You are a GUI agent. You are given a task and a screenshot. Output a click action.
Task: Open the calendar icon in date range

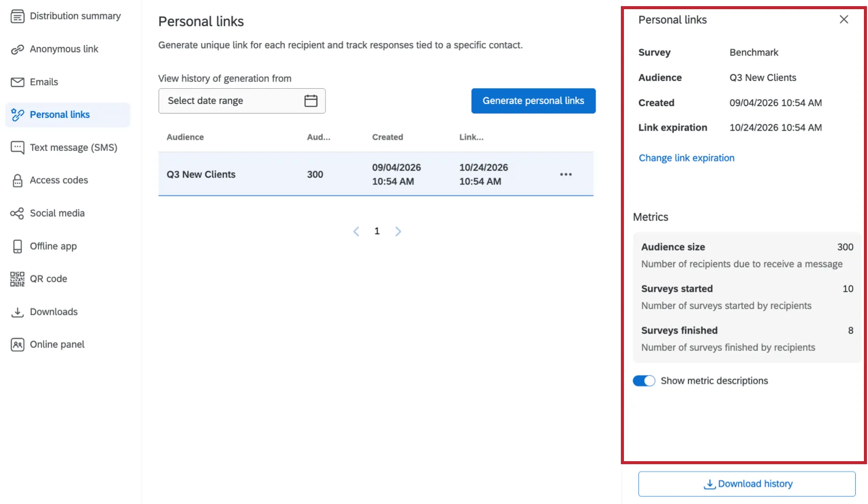(311, 101)
